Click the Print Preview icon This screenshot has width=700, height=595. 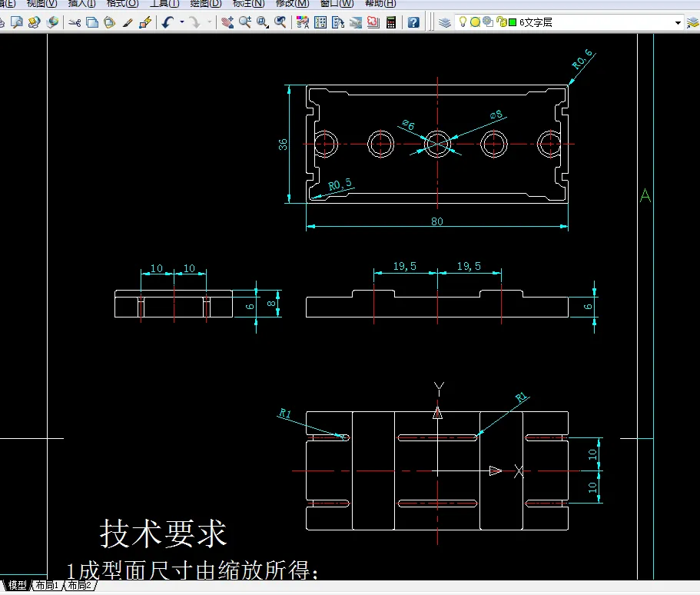(x=17, y=22)
